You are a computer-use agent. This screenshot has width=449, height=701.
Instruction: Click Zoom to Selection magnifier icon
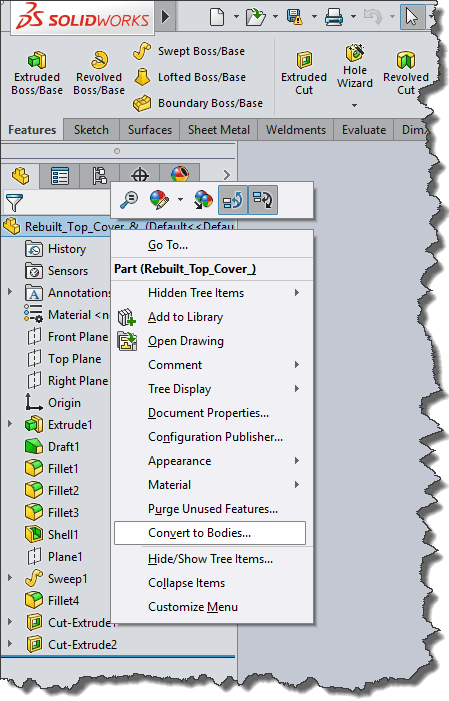pos(129,200)
